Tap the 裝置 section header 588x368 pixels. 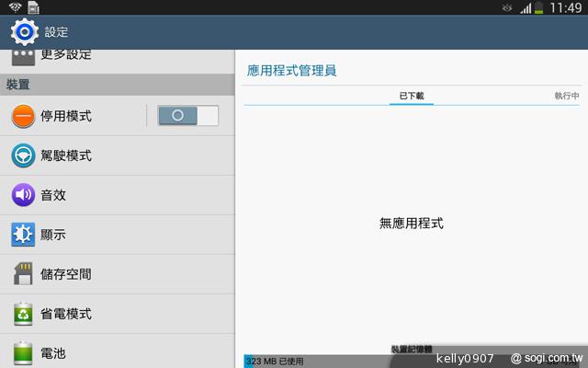pos(118,85)
